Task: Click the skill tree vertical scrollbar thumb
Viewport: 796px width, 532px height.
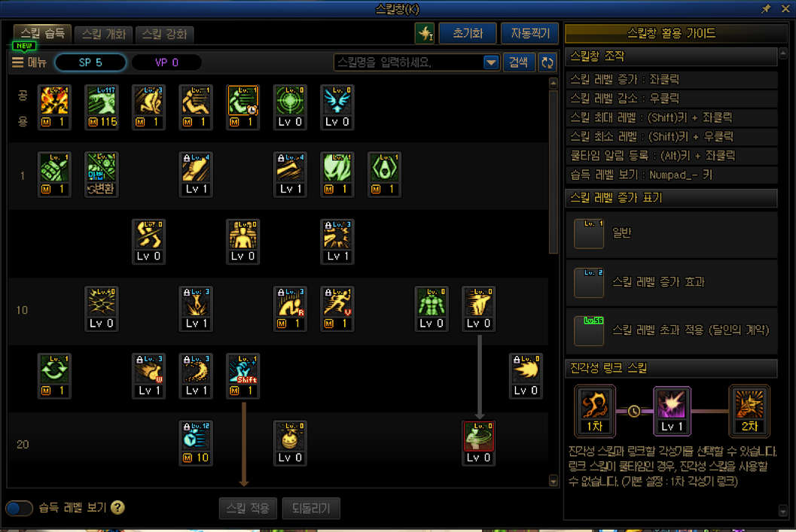Action: [554, 172]
